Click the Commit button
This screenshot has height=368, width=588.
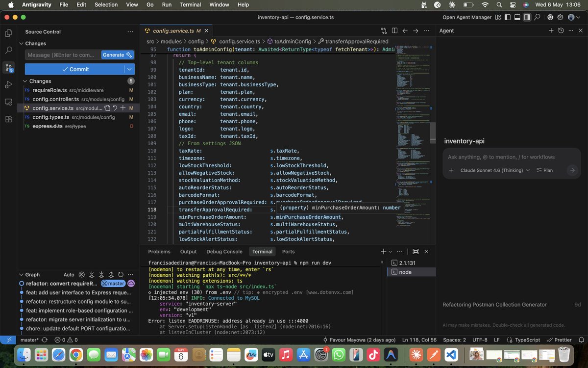pyautogui.click(x=74, y=69)
